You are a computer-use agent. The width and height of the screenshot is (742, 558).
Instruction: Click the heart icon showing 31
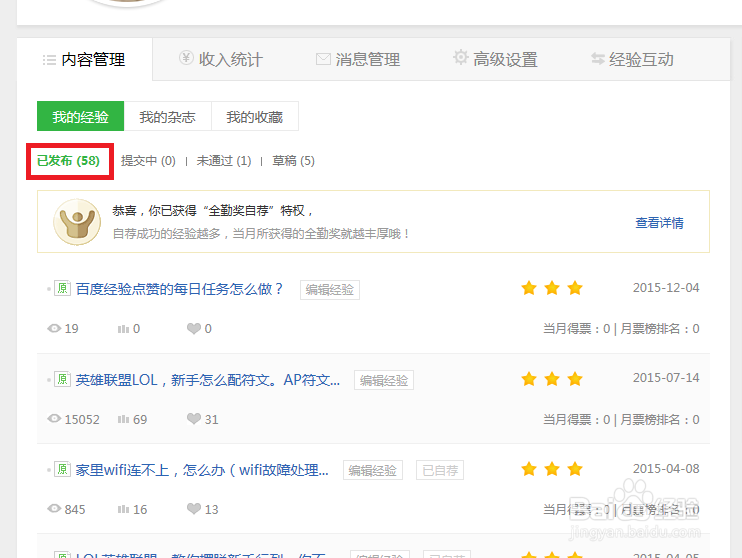coord(194,418)
